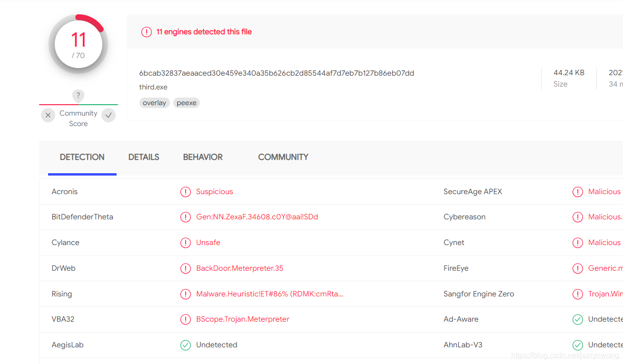This screenshot has height=364, width=623.
Task: Click the 'Unsafe' result for Cylance
Action: [x=208, y=243]
